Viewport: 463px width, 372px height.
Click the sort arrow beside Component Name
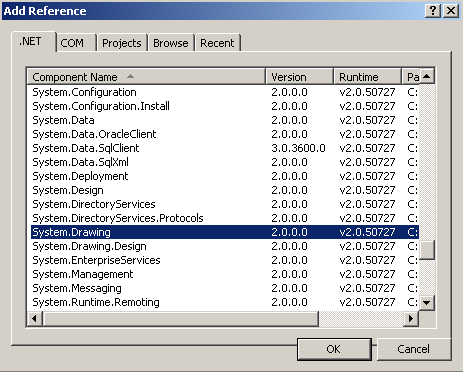130,76
